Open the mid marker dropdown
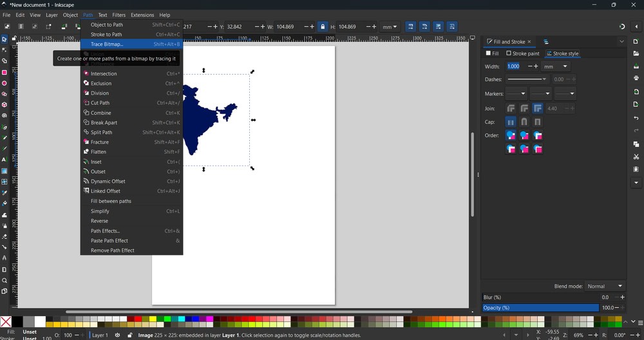 [x=540, y=93]
